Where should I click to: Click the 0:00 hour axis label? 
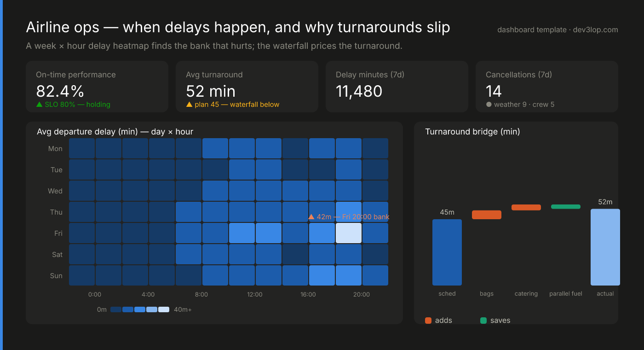point(95,294)
